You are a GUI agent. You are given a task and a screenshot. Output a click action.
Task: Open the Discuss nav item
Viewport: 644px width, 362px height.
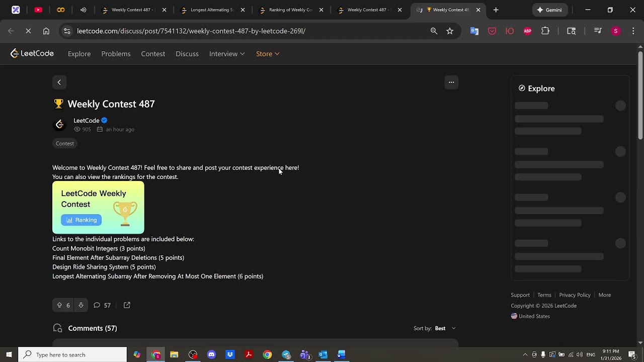click(187, 54)
